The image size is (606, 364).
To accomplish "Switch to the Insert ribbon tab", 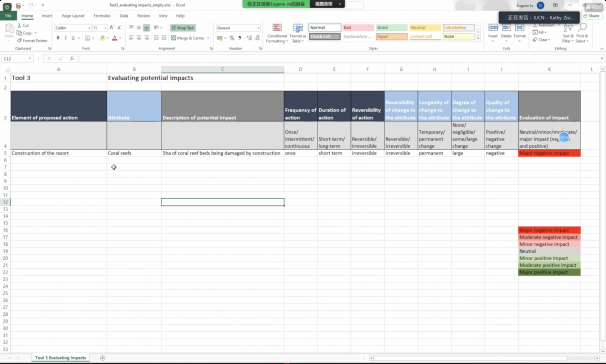I will click(47, 16).
